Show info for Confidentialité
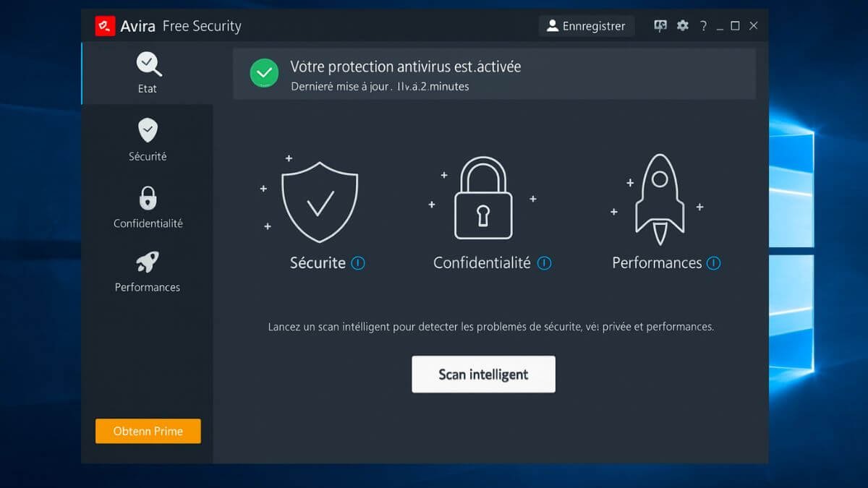The width and height of the screenshot is (868, 488). [544, 263]
